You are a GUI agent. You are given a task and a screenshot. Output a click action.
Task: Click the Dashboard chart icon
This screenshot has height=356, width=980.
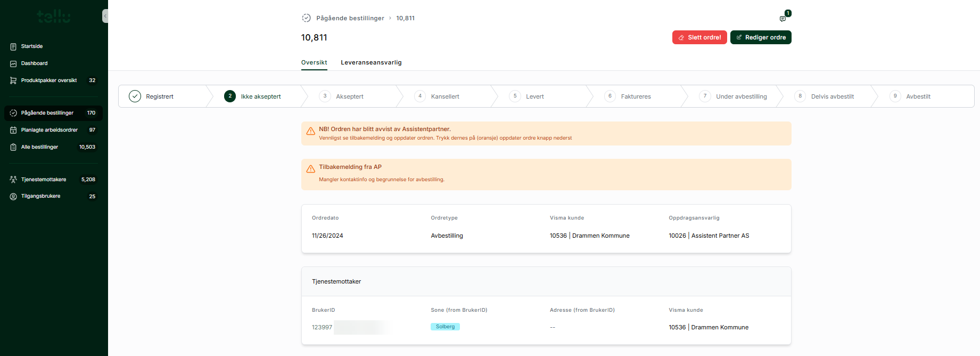(13, 64)
